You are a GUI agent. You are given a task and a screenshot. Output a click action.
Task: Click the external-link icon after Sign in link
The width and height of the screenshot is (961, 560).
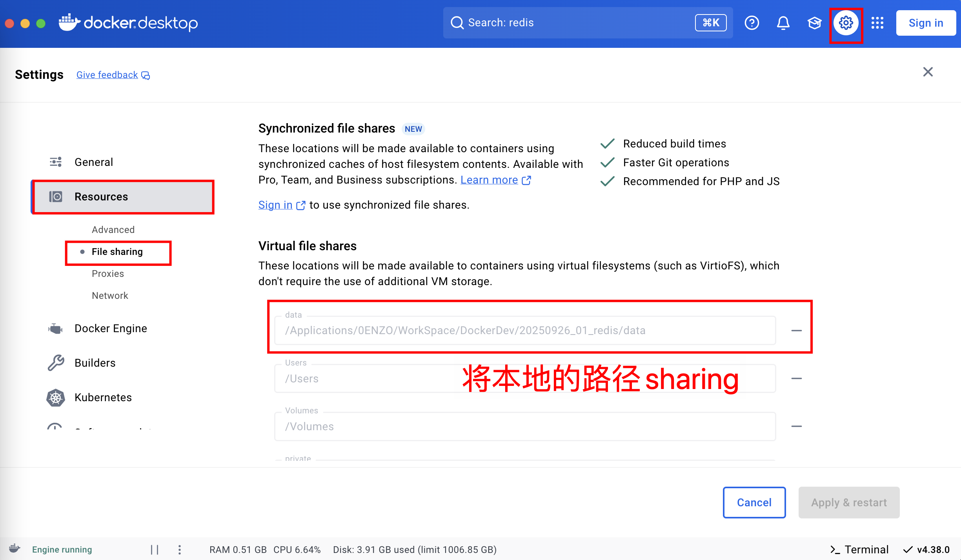(x=300, y=205)
